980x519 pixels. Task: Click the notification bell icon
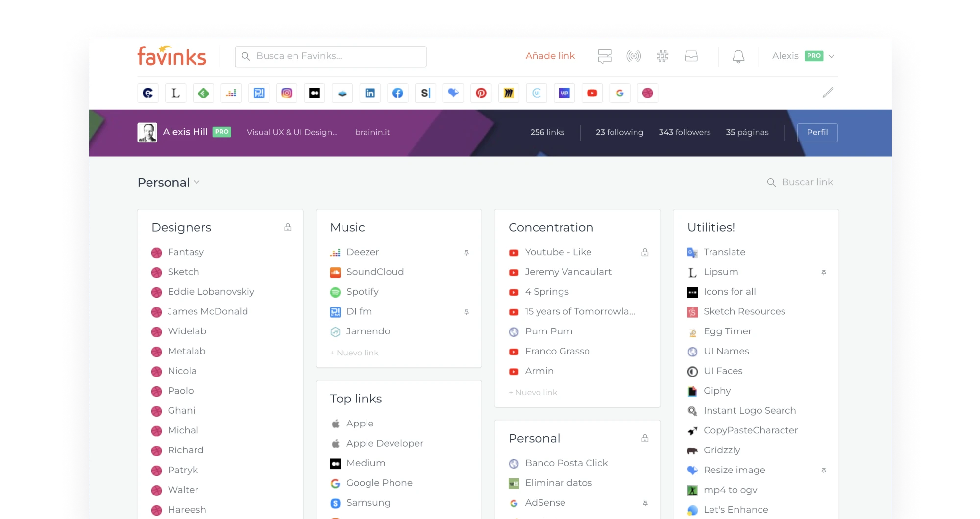[x=738, y=56]
